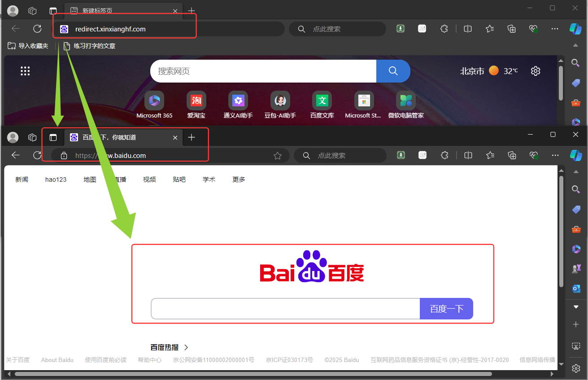This screenshot has height=380, width=588.
Task: Click 点此搜索 search box in top window
Action: tap(337, 29)
